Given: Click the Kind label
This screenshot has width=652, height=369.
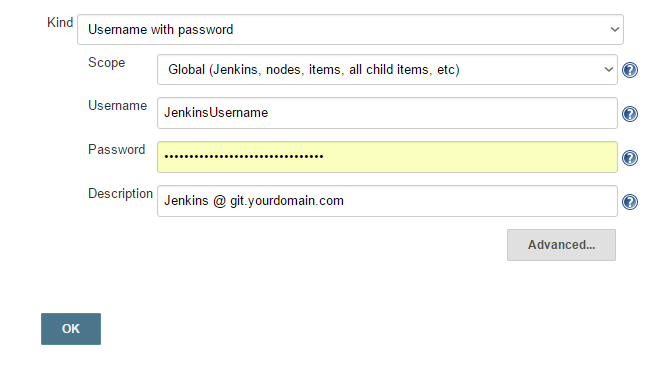Looking at the screenshot, I should click(60, 22).
